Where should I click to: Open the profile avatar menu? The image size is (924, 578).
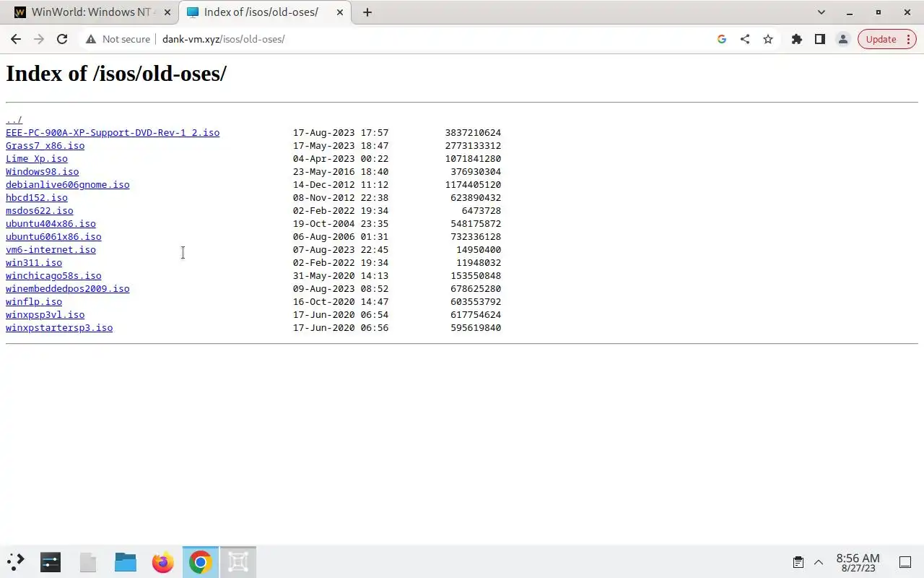coord(842,39)
